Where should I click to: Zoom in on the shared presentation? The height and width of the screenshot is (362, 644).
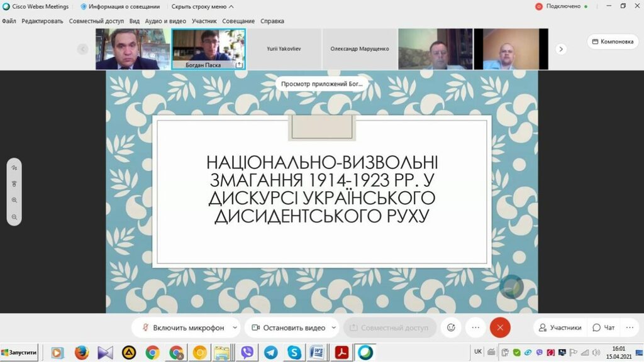click(14, 200)
